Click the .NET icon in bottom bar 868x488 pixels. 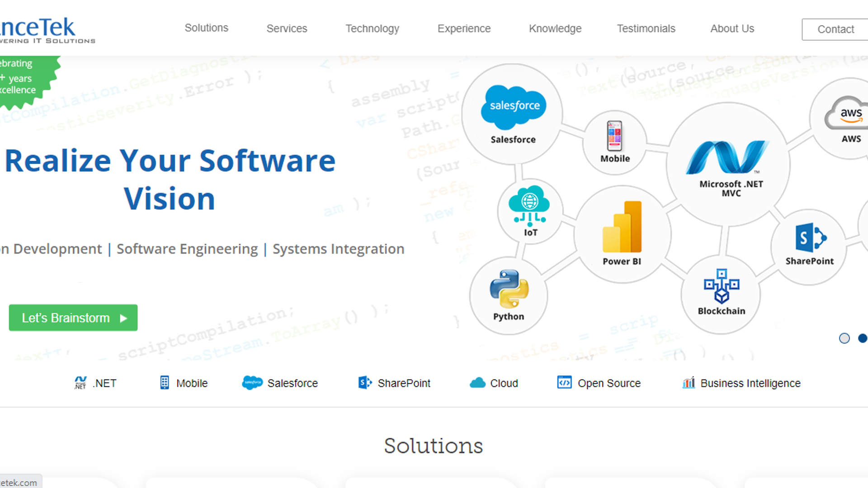[80, 383]
